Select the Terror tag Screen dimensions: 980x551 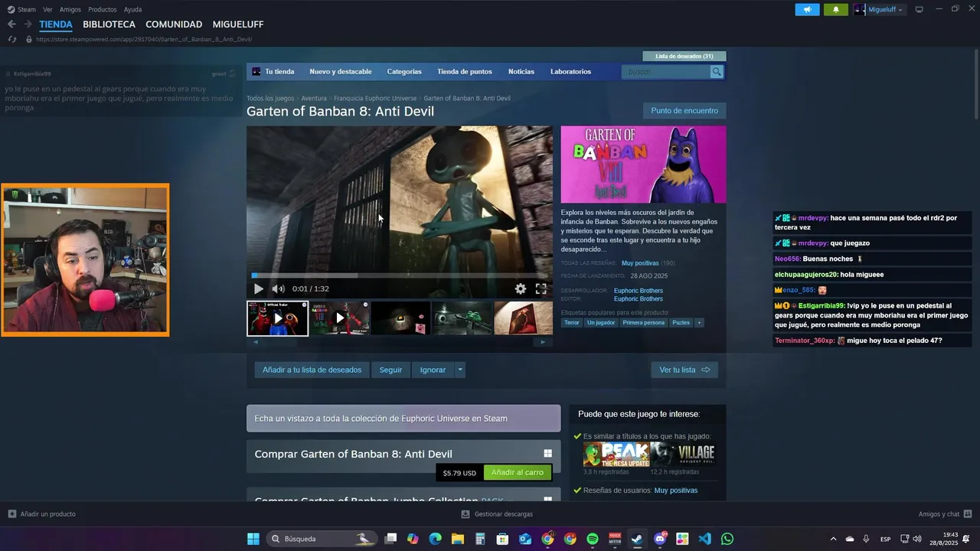pyautogui.click(x=572, y=323)
